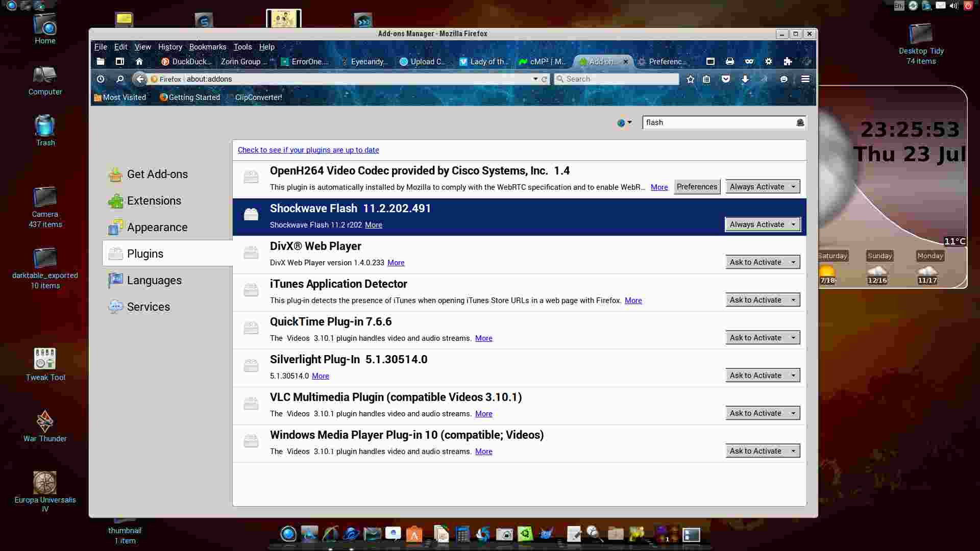This screenshot has width=980, height=551.
Task: Open DivX Web Player activation dropdown
Action: (x=762, y=262)
